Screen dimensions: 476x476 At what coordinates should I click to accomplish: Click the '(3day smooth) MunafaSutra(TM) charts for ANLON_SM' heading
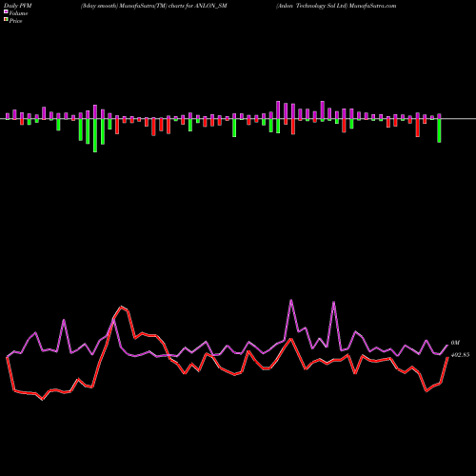pos(154,6)
